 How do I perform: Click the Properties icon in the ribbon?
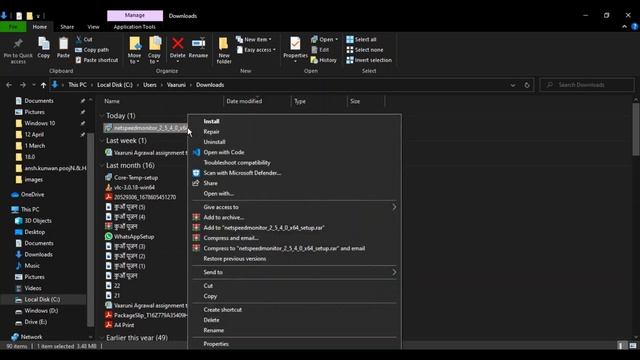(295, 44)
